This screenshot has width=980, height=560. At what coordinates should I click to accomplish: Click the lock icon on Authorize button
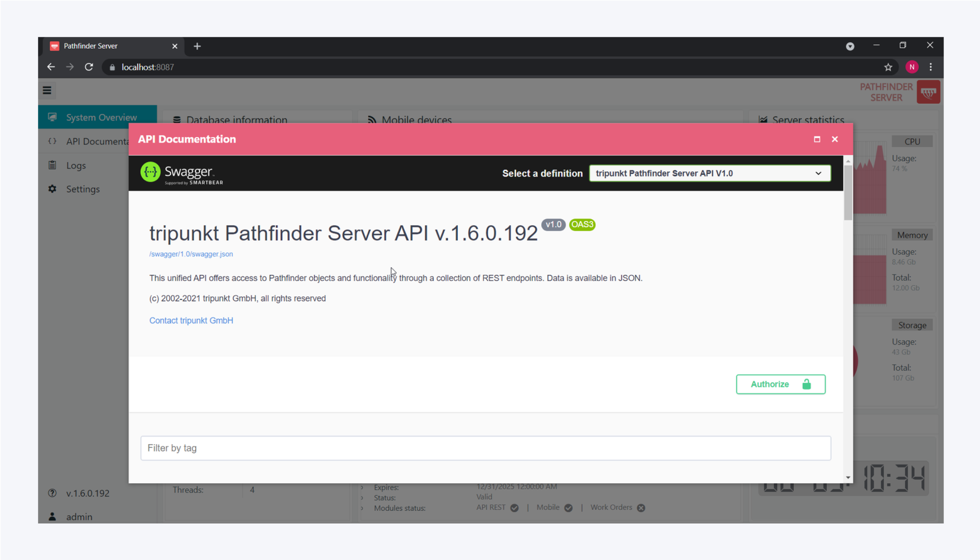click(806, 384)
